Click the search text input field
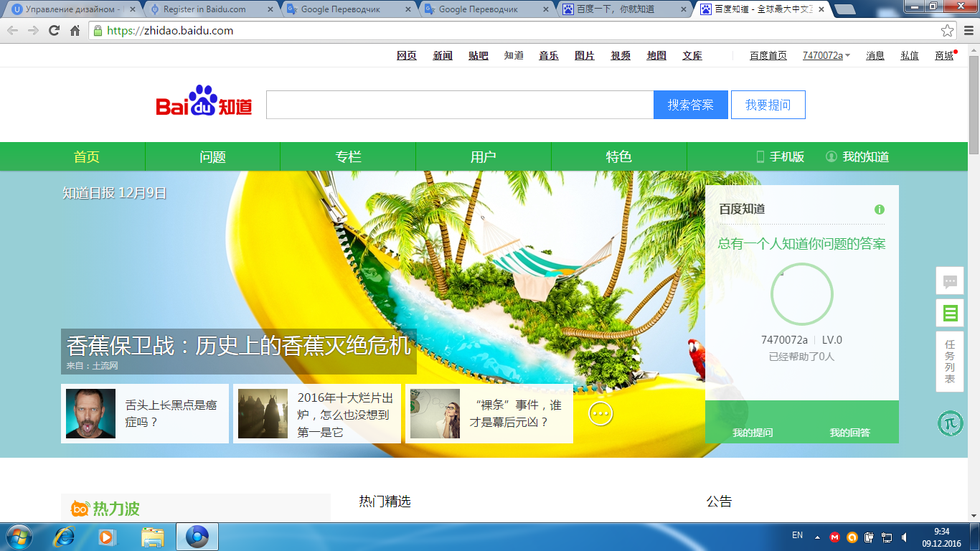The image size is (980, 551). click(x=459, y=105)
